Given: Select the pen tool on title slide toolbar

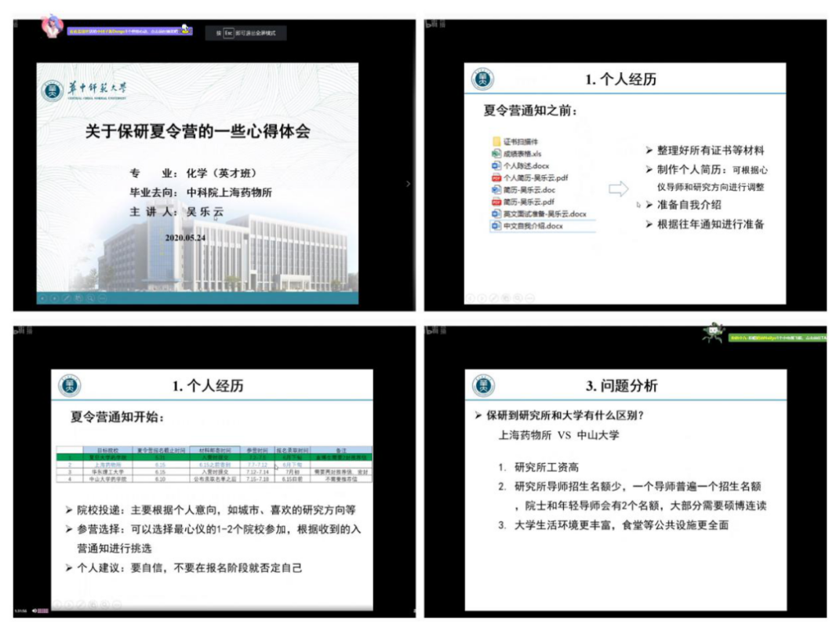Looking at the screenshot, I should point(67,298).
